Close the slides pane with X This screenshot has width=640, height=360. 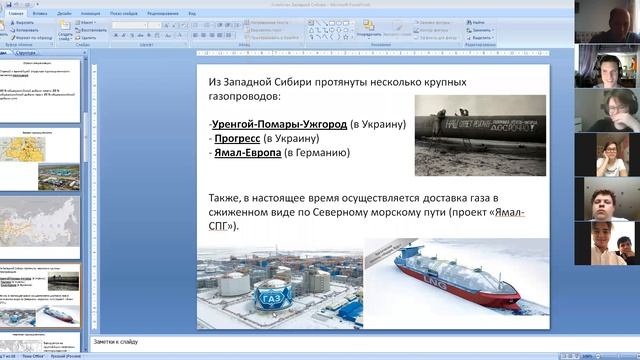point(85,53)
